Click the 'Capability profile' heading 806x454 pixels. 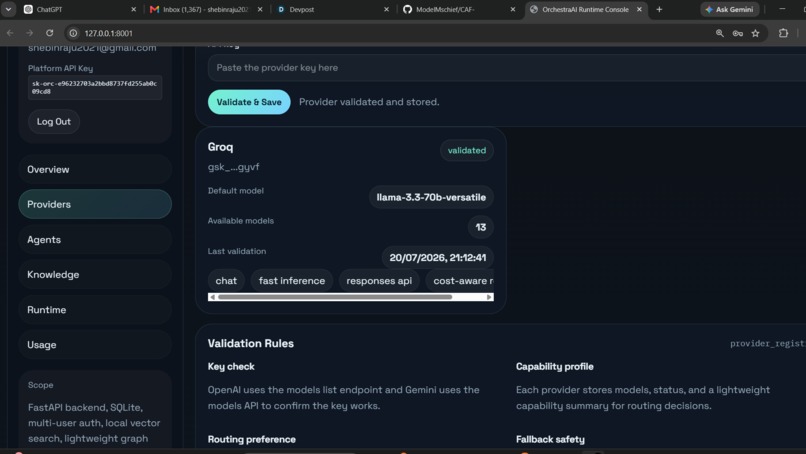(x=555, y=367)
